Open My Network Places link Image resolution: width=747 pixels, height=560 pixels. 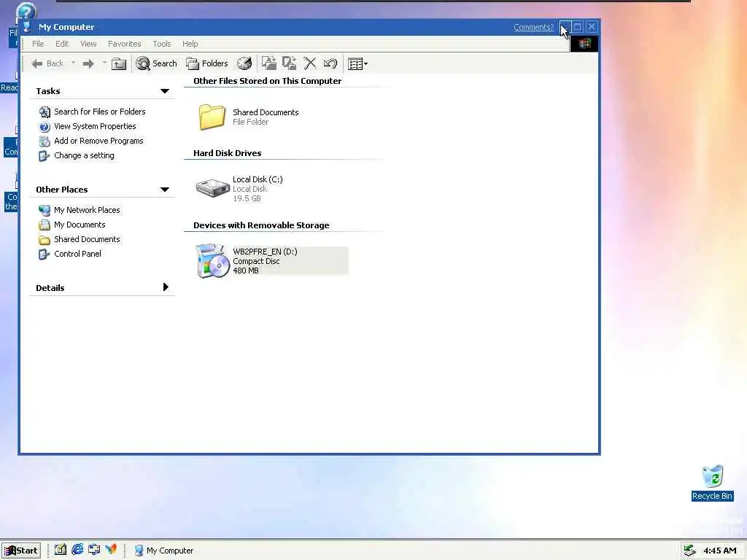click(x=87, y=210)
